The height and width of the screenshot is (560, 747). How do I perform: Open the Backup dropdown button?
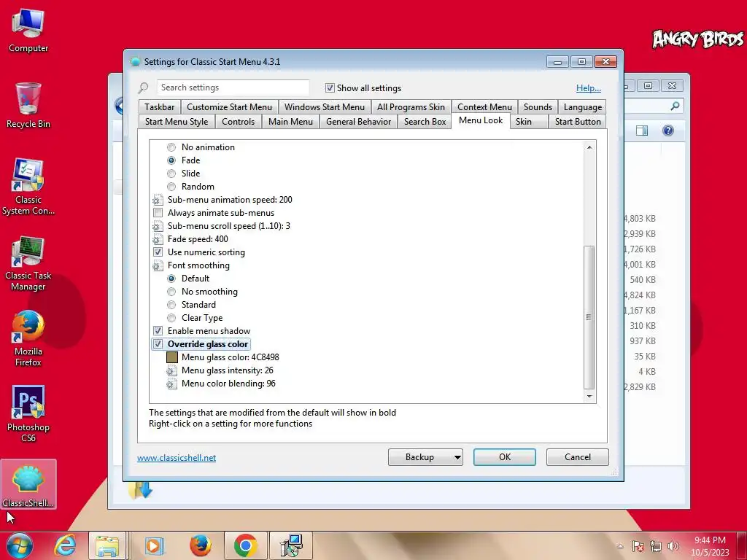[425, 457]
